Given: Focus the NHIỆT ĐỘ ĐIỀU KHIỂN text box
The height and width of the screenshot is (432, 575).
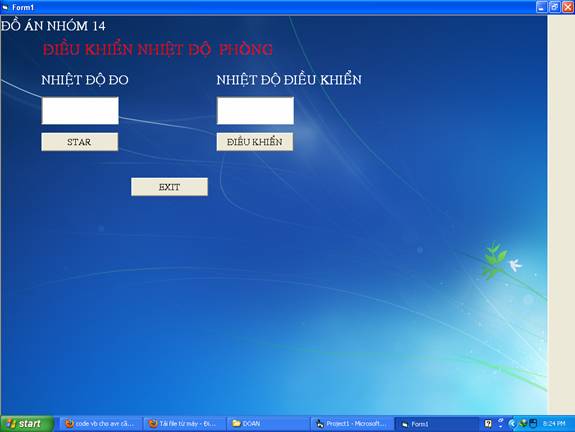Looking at the screenshot, I should point(255,111).
